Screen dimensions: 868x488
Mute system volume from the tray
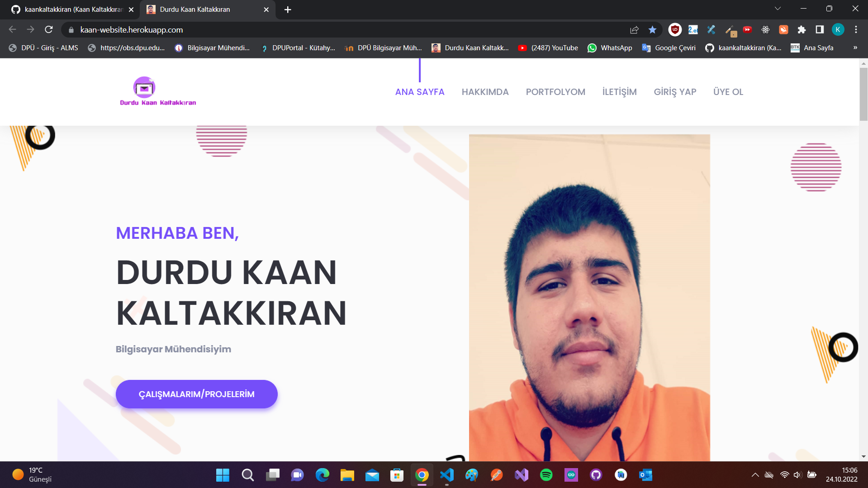tap(797, 475)
